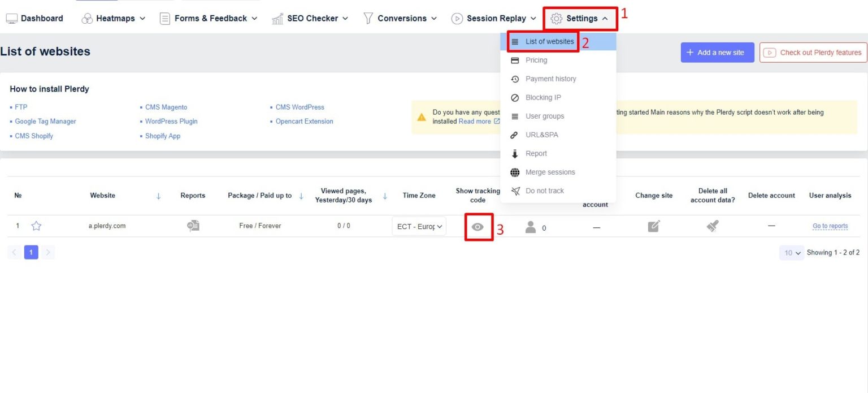Open the Google Tag Manager install link
The height and width of the screenshot is (393, 868).
pos(46,121)
